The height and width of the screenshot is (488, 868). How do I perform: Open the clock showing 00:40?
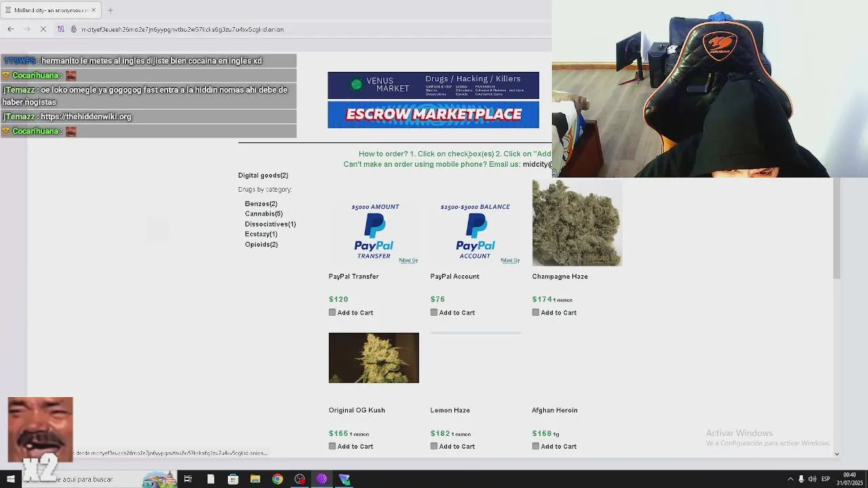point(849,479)
